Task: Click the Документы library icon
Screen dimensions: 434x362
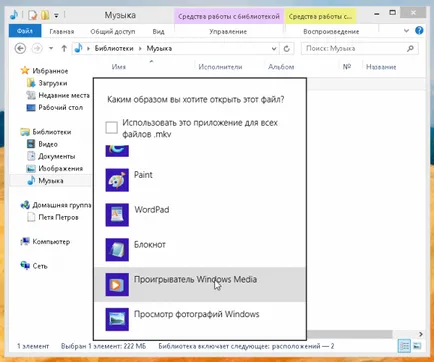Action: point(31,156)
